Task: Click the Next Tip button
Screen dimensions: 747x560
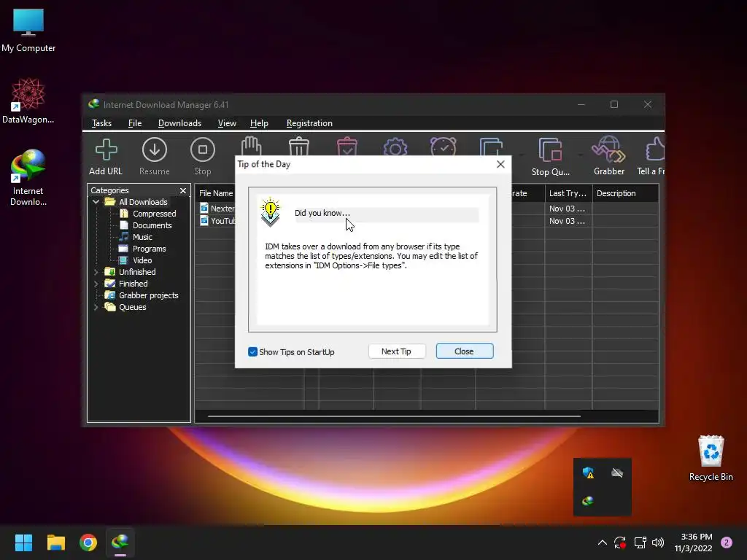Action: (x=396, y=351)
